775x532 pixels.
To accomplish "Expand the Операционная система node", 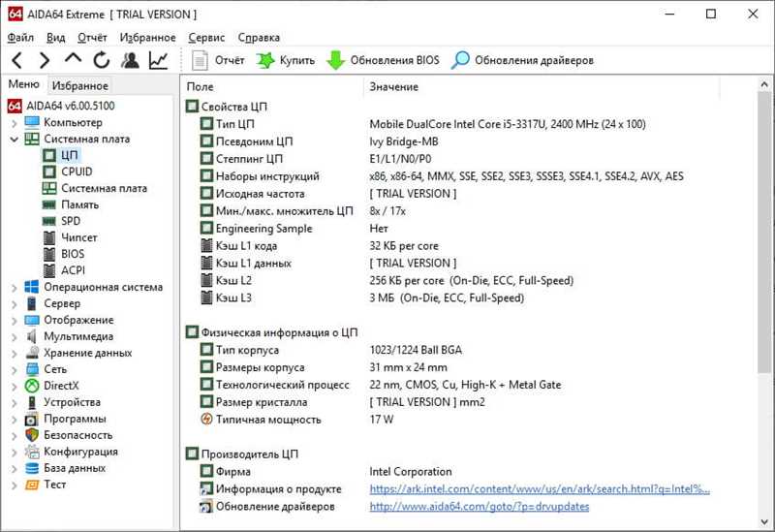I will (x=15, y=287).
